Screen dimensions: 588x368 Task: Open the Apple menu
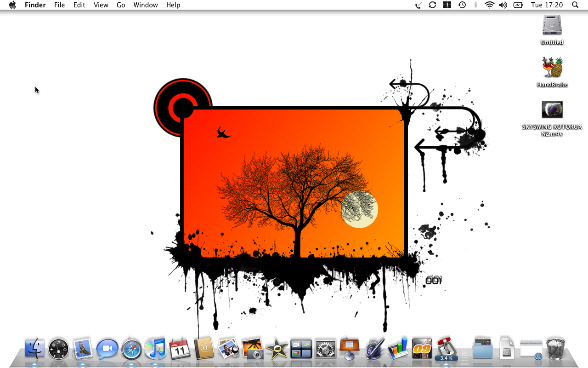pyautogui.click(x=12, y=5)
